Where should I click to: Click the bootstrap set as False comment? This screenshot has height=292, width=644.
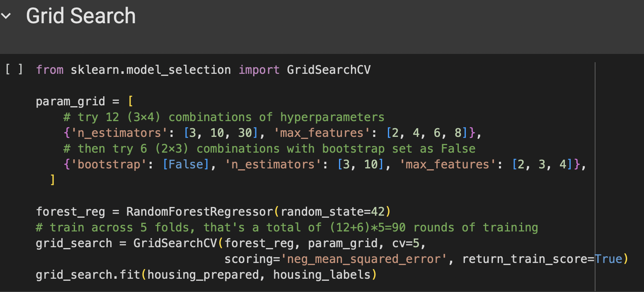269,148
